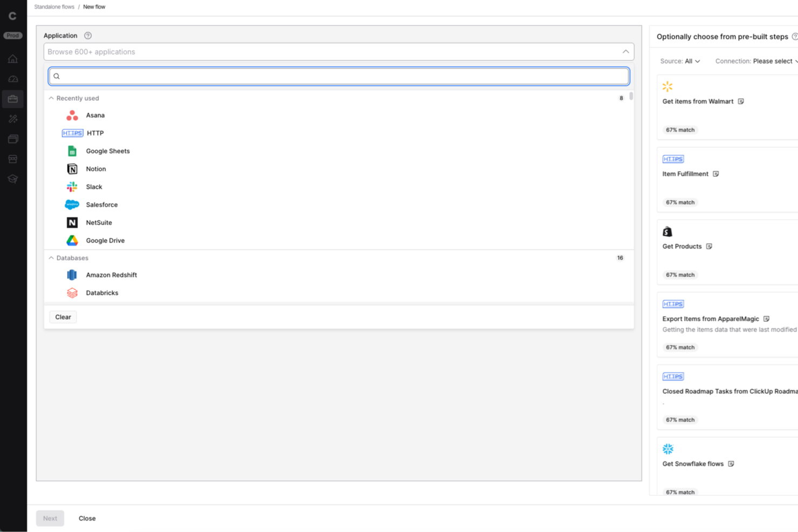Select the Amazon Redshift database

coord(112,275)
